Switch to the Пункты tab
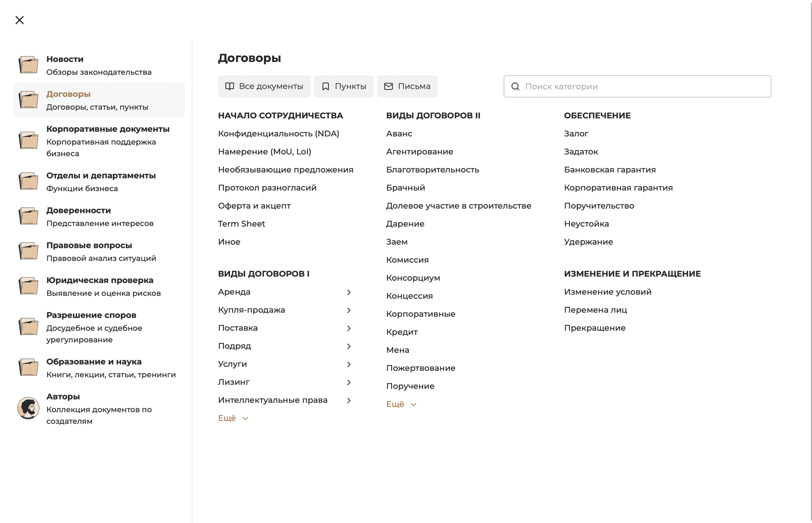 (x=344, y=87)
